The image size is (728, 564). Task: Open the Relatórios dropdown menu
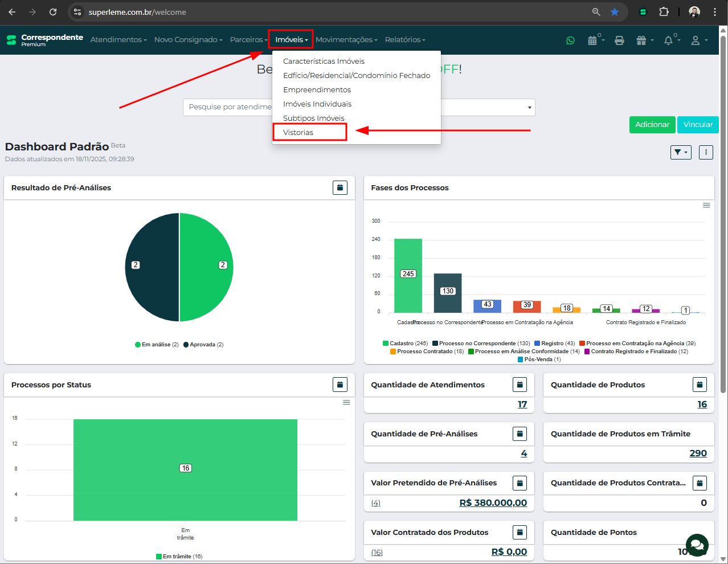(405, 40)
